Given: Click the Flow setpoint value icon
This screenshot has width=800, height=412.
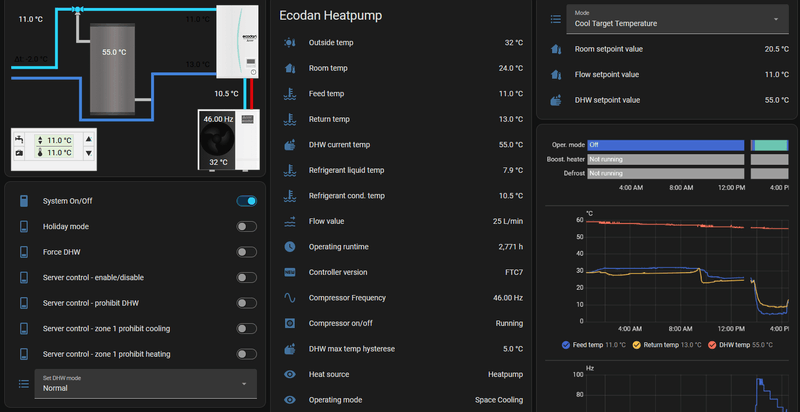Looking at the screenshot, I should 556,75.
